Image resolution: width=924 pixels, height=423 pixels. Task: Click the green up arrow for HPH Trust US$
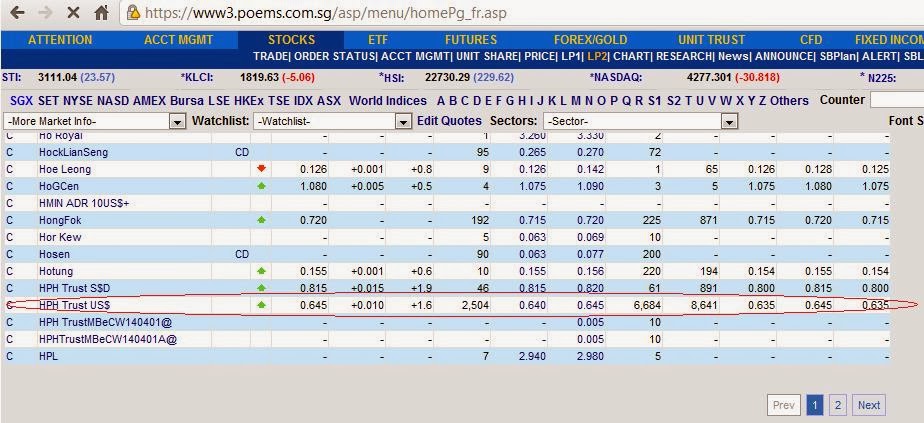click(262, 305)
